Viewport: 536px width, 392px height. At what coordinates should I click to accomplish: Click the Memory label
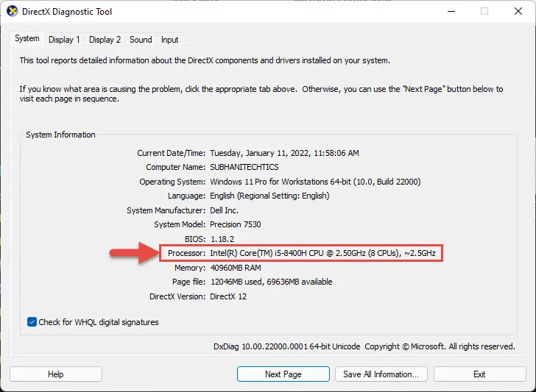point(190,268)
